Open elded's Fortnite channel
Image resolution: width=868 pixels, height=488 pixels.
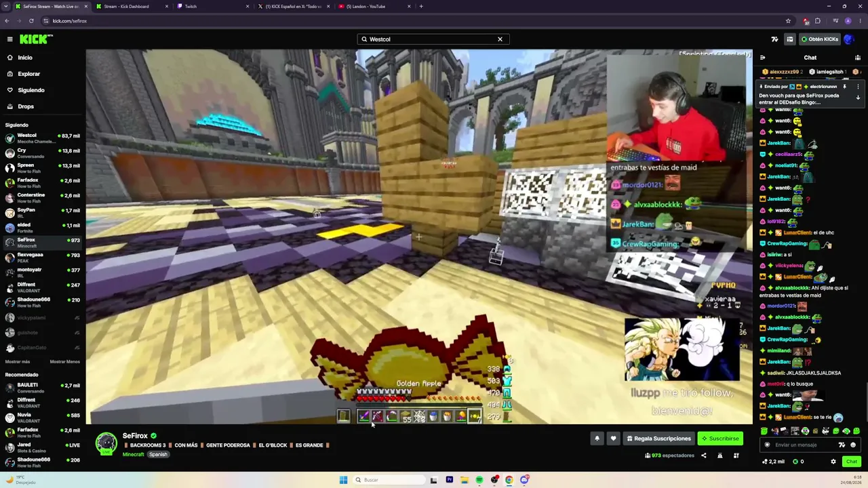tap(43, 228)
